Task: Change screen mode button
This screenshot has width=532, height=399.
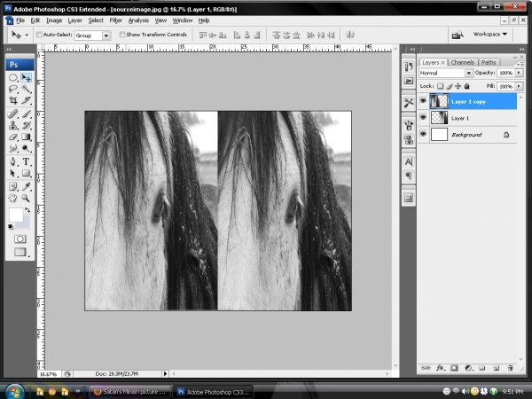Action: [x=20, y=252]
